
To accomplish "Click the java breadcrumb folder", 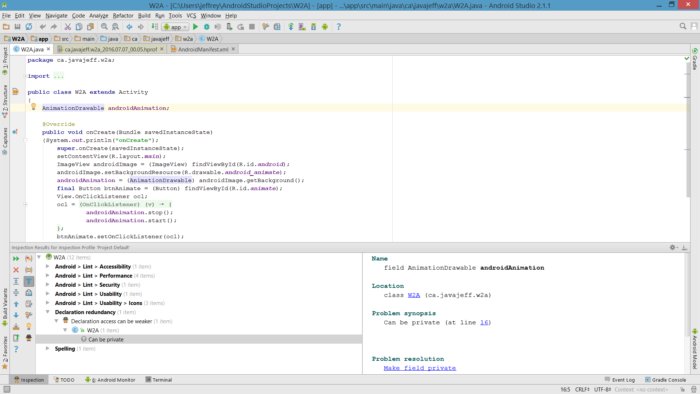I will 110,39.
